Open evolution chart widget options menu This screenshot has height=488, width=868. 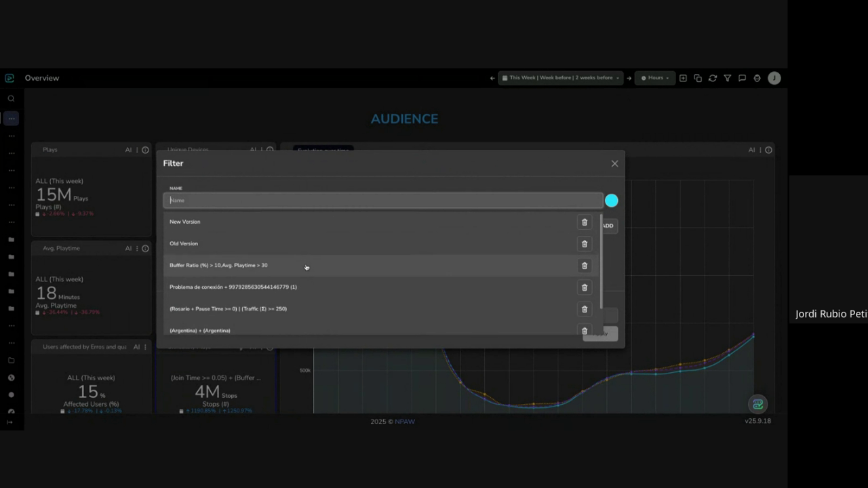point(760,150)
